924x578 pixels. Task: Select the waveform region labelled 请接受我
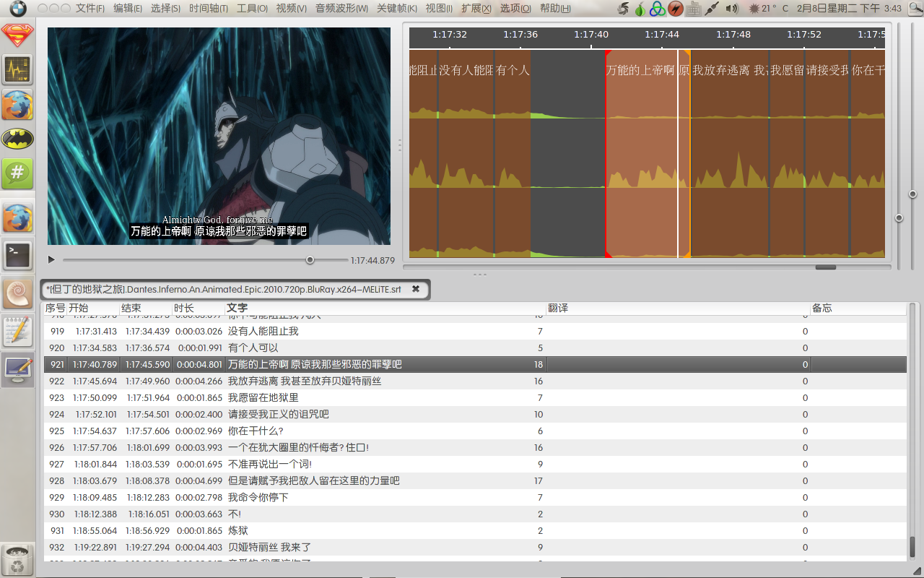click(x=827, y=153)
